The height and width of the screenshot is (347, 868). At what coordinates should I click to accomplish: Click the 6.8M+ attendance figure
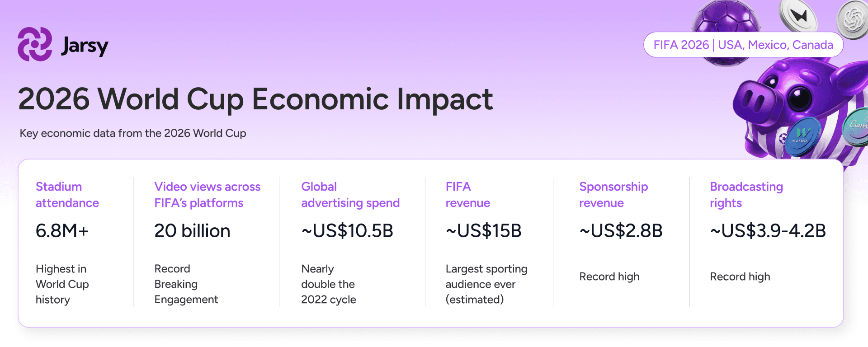pyautogui.click(x=62, y=231)
